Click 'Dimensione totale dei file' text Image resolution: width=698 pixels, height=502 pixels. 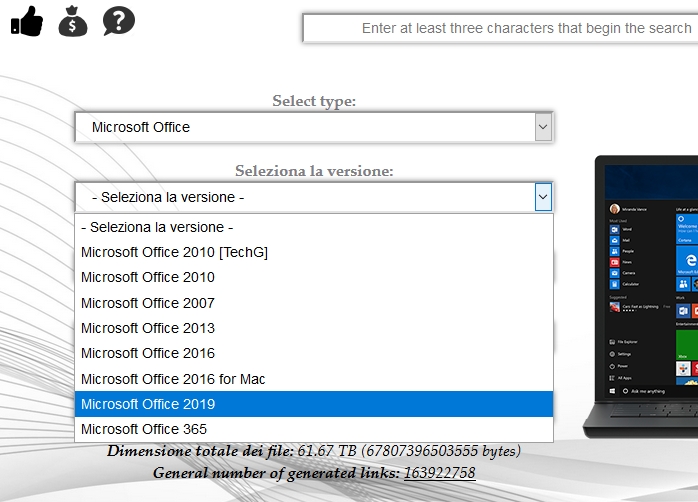pos(200,451)
